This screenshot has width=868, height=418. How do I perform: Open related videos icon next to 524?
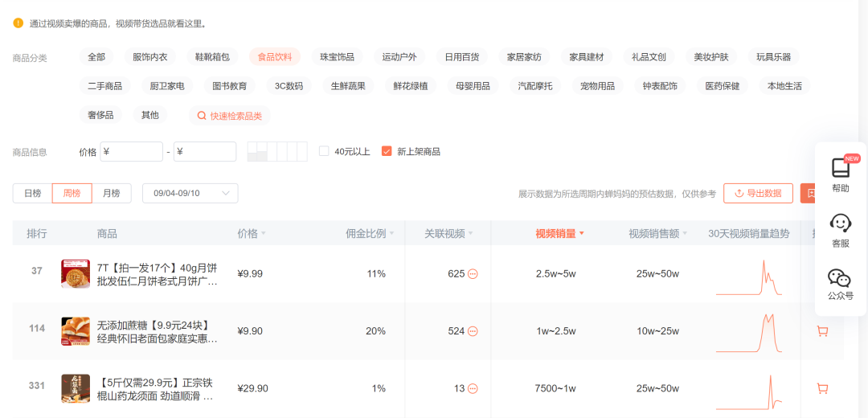point(473,331)
